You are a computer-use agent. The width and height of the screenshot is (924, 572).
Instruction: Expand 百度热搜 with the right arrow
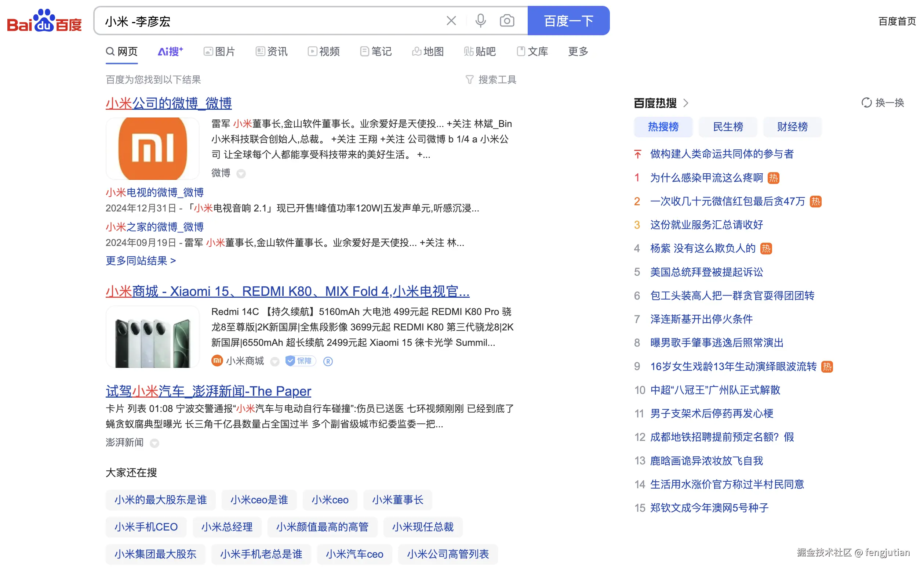coord(687,103)
